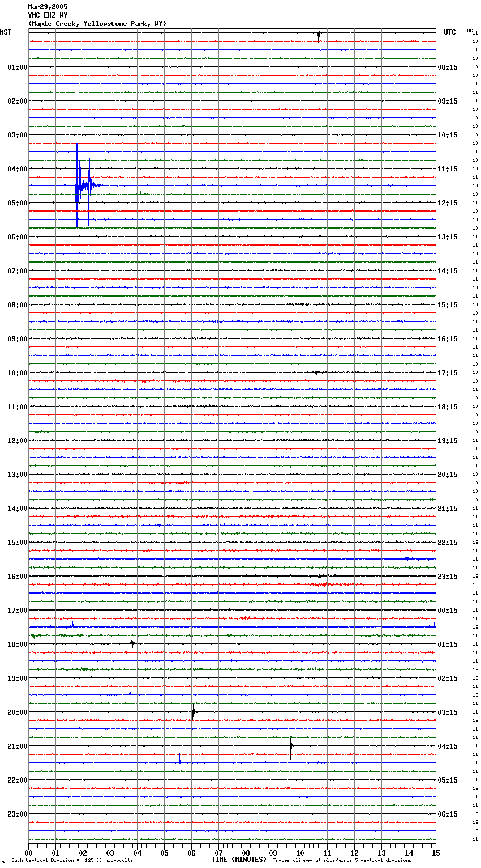The width and height of the screenshot is (481, 868).
Task: Click minute tick 09 on bottom axis
Action: 273,853
